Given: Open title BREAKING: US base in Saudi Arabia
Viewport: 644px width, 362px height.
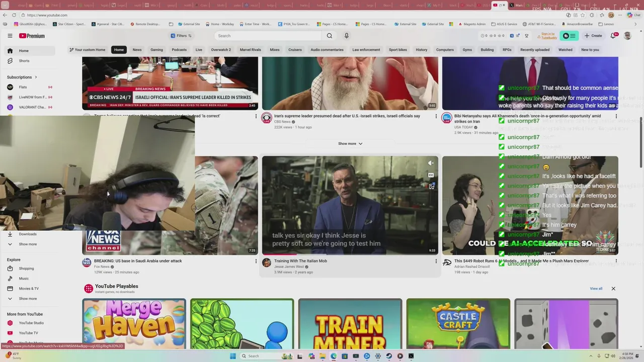Looking at the screenshot, I should [138, 261].
